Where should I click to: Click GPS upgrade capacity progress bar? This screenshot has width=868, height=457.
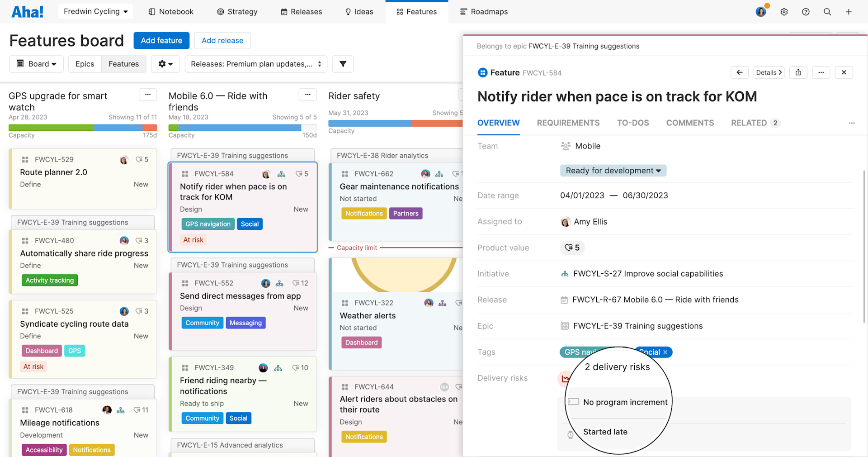tap(83, 128)
